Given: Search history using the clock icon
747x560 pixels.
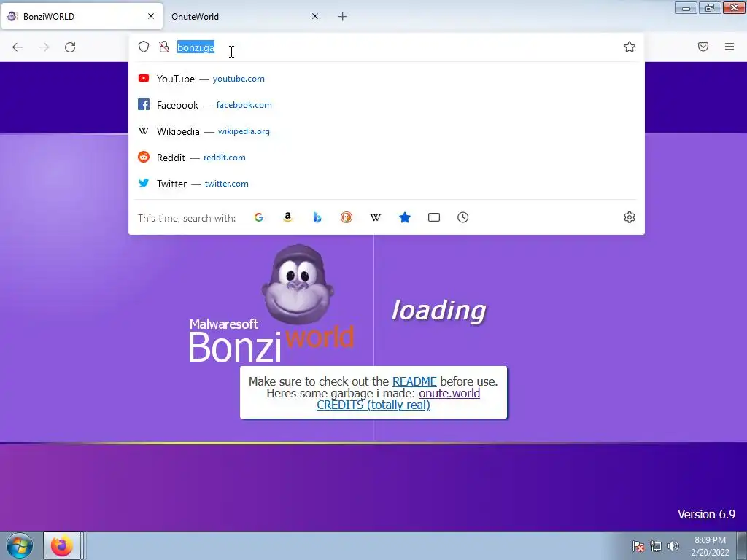Looking at the screenshot, I should click(462, 217).
